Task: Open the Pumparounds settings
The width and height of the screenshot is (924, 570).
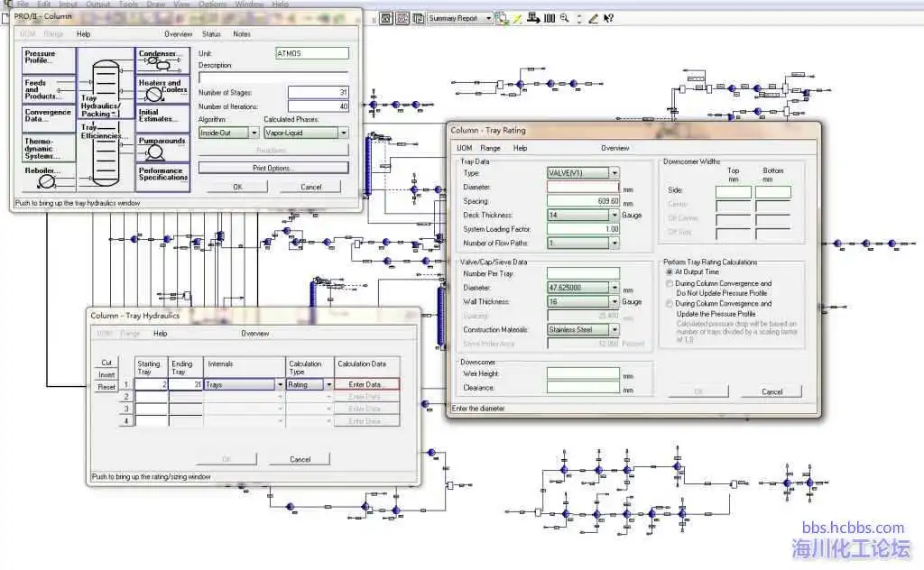Action: [162, 148]
